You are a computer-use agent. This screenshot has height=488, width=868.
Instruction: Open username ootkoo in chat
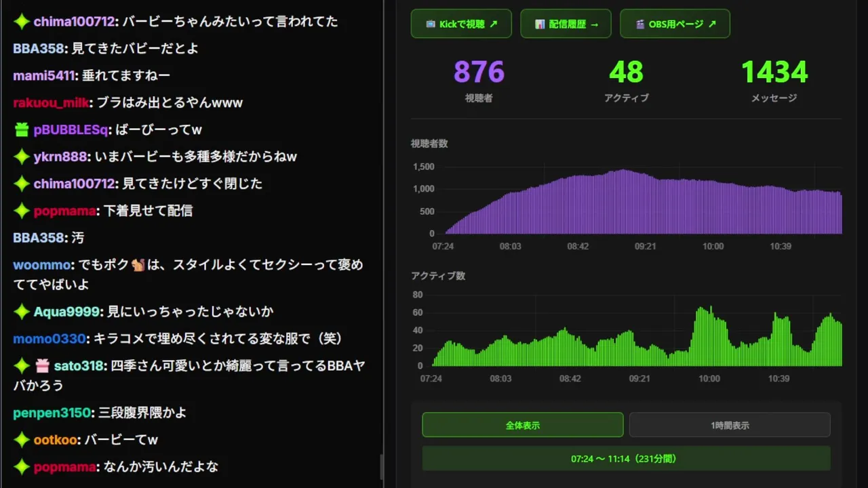click(x=56, y=440)
